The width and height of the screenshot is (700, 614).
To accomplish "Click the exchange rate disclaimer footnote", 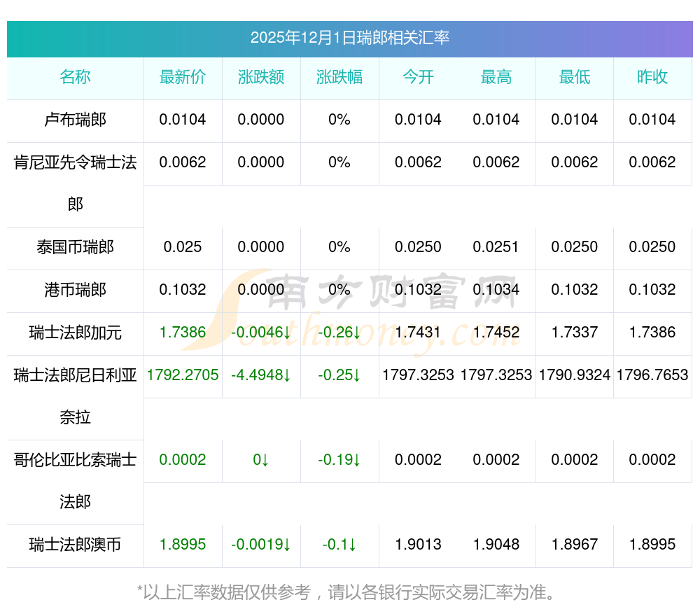I will pos(349,592).
